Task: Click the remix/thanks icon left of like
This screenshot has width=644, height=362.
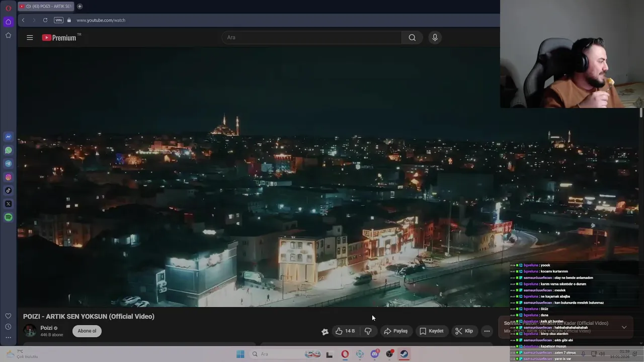Action: (x=325, y=331)
